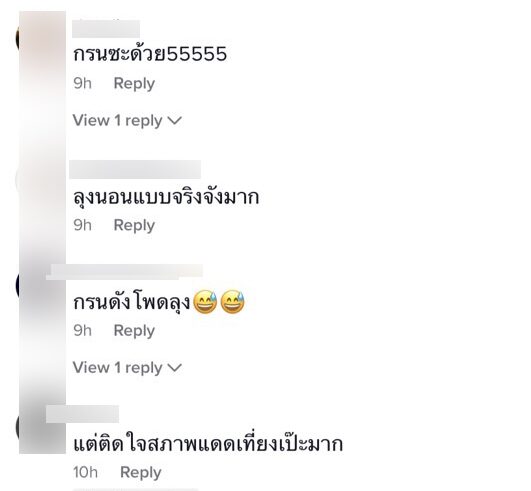531x491 pixels.
Task: Open blurred username above กรนซะด้วย55555
Action: tap(106, 29)
